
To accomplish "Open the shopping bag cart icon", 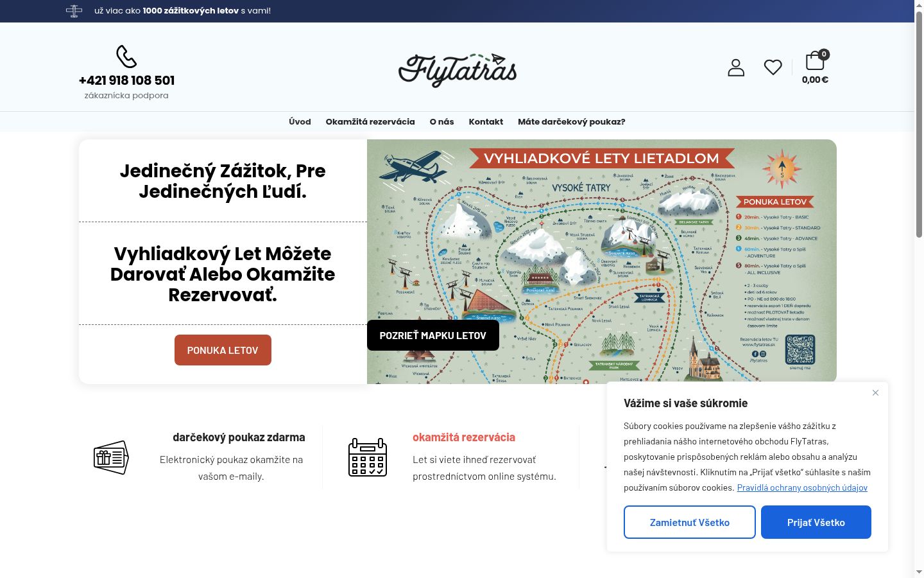I will tap(815, 60).
